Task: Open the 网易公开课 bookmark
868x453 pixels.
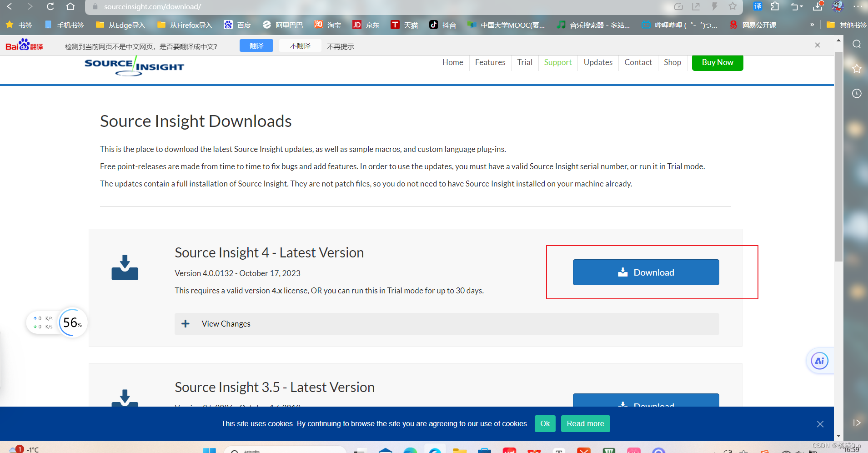Action: (753, 25)
